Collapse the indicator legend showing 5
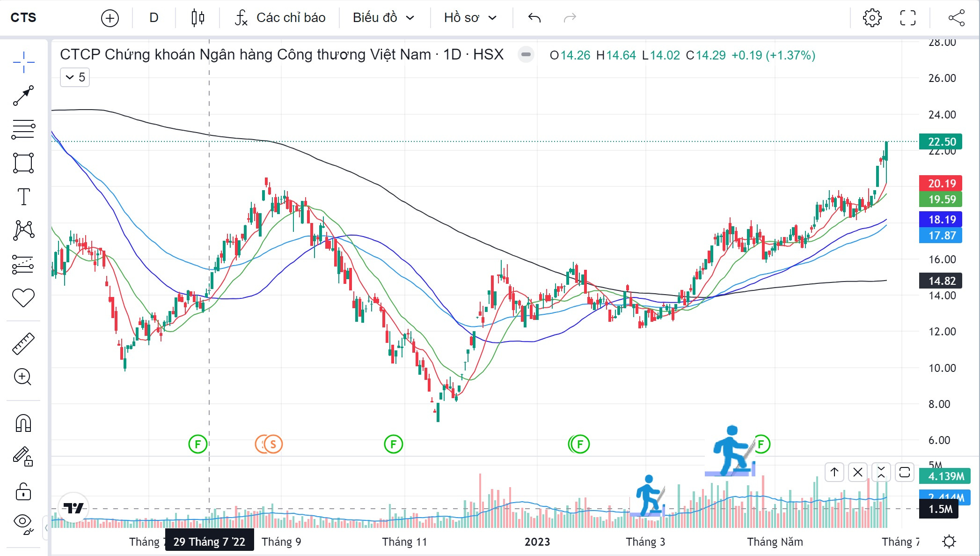Screen dimensions: 980x556 coord(75,77)
